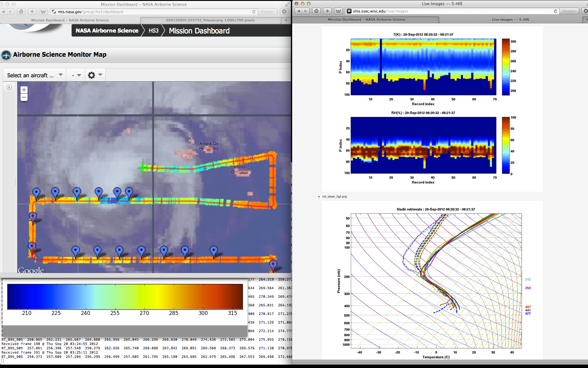The height and width of the screenshot is (368, 588).
Task: Click the green aircraft icon on map
Action: pyautogui.click(x=143, y=168)
